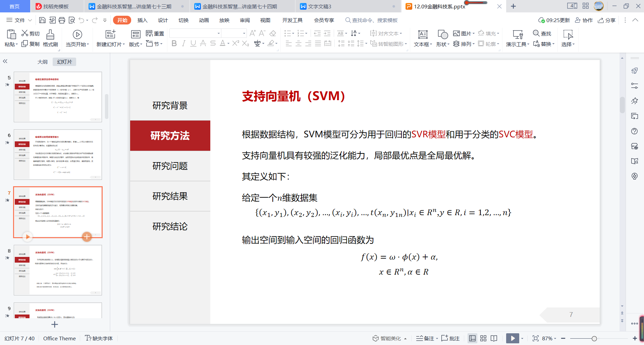The width and height of the screenshot is (644, 345).
Task: Click the Print Preview icon
Action: coord(71,20)
